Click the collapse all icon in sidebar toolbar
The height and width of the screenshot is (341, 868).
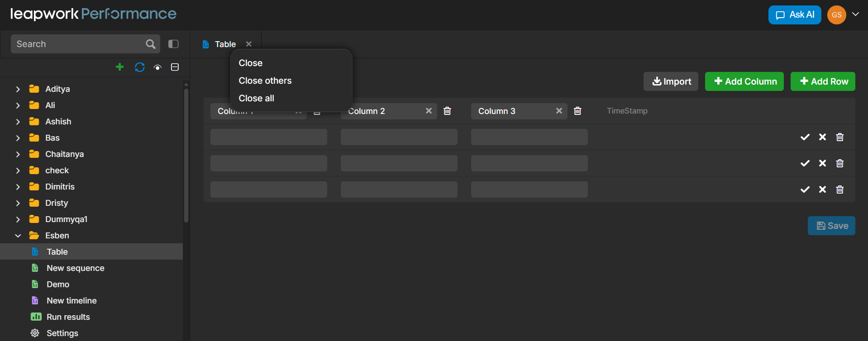(175, 67)
